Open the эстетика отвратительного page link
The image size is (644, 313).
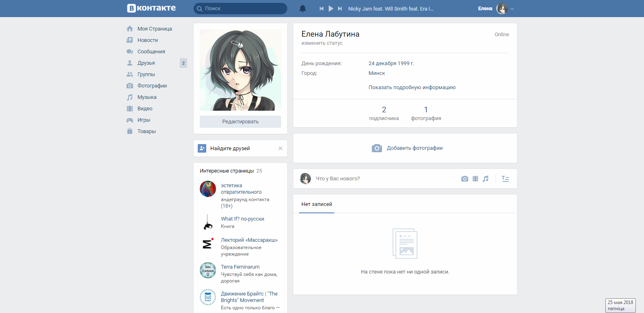click(241, 189)
